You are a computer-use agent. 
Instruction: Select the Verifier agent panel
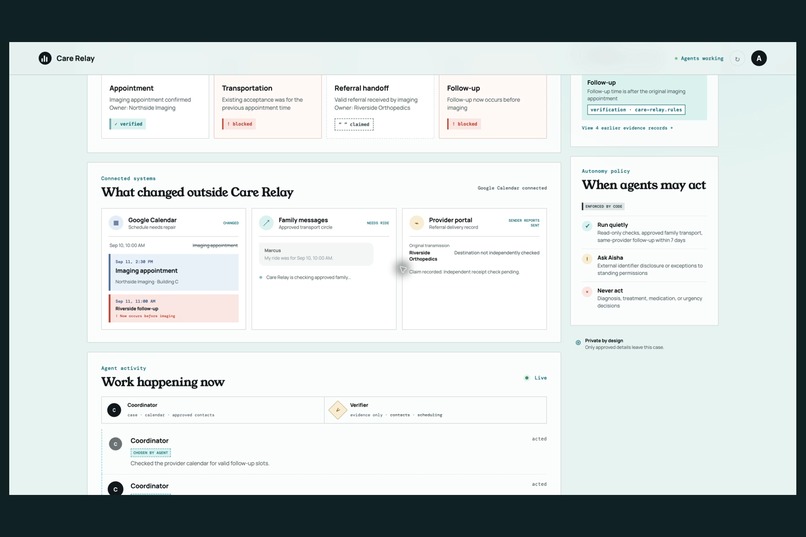pos(435,410)
